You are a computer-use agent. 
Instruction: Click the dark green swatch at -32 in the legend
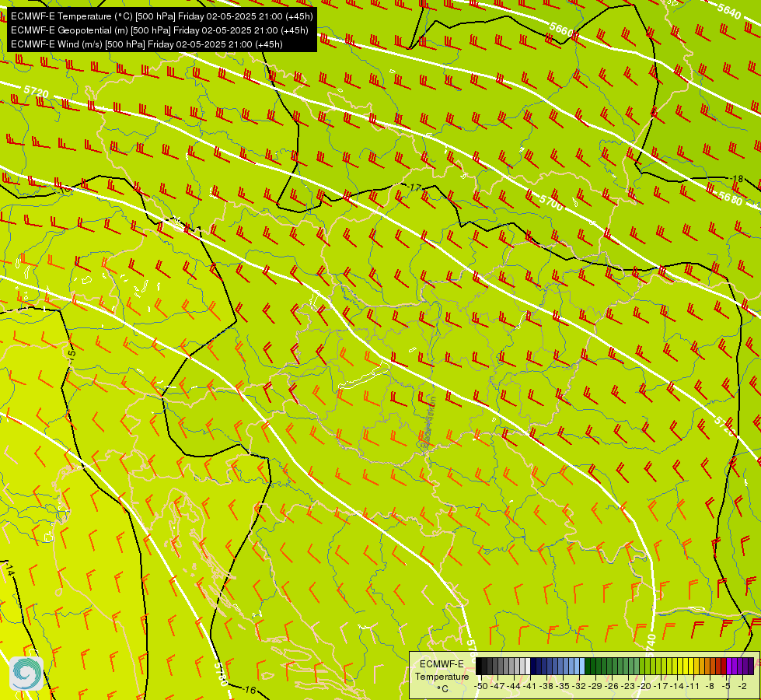pos(588,666)
